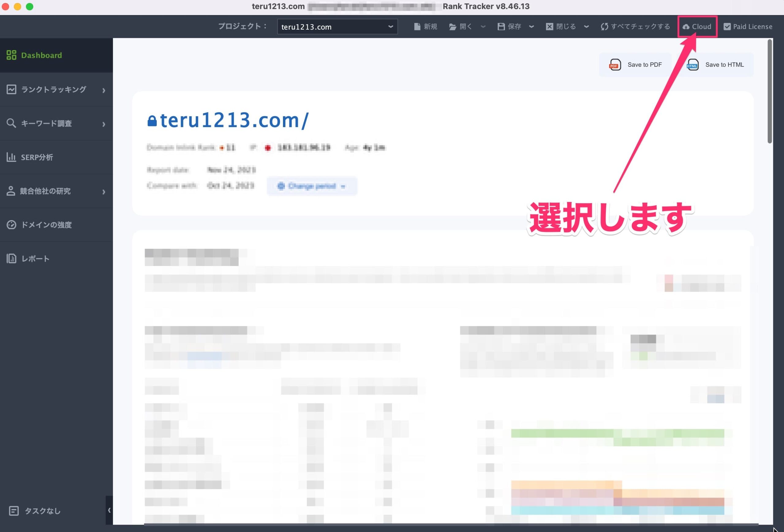
Task: Open SERP分析 in the sidebar
Action: 56,157
